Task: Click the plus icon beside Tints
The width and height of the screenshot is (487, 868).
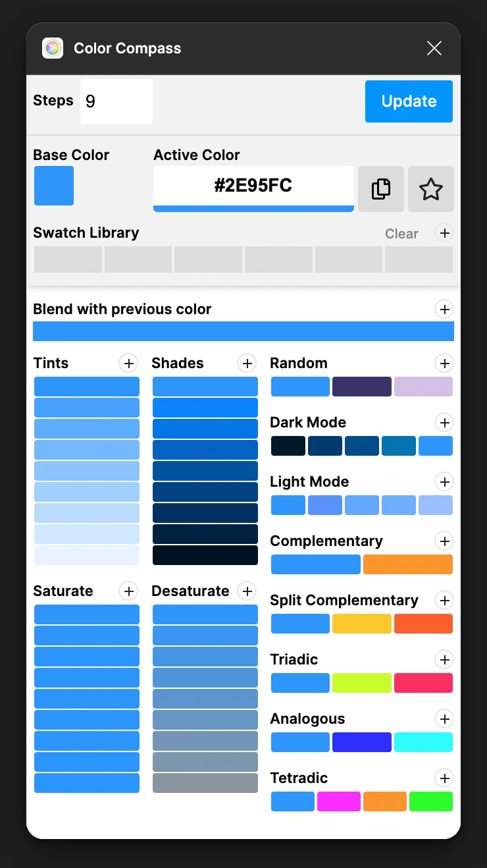Action: coord(128,363)
